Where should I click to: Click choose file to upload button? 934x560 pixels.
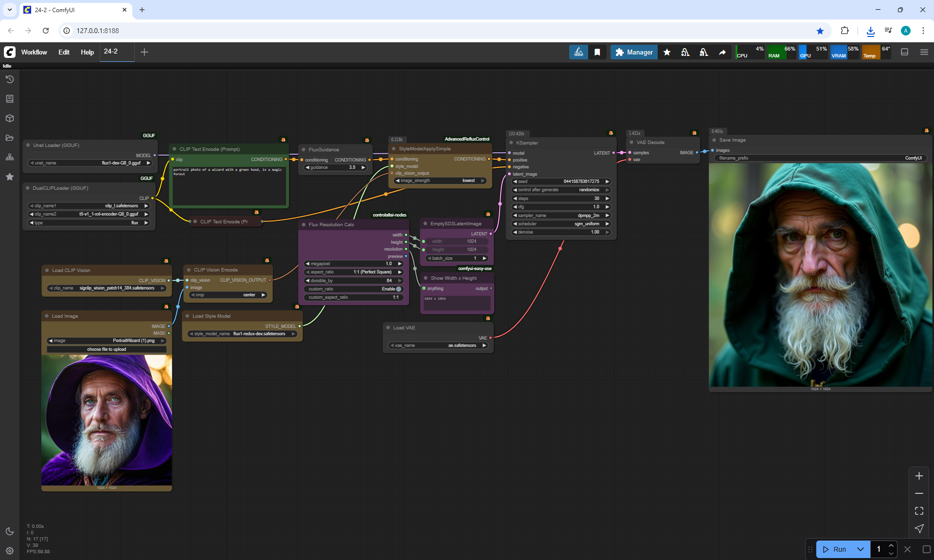coord(107,349)
